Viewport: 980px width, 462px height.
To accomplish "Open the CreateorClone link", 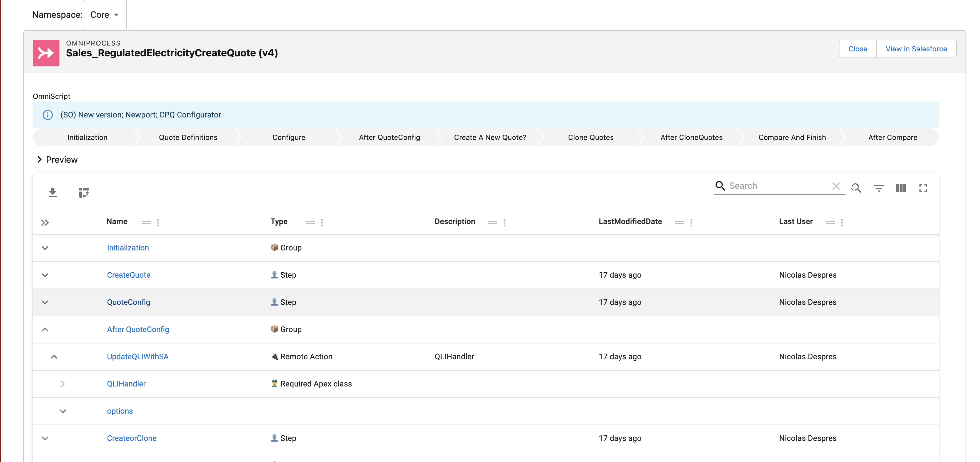I will point(132,438).
